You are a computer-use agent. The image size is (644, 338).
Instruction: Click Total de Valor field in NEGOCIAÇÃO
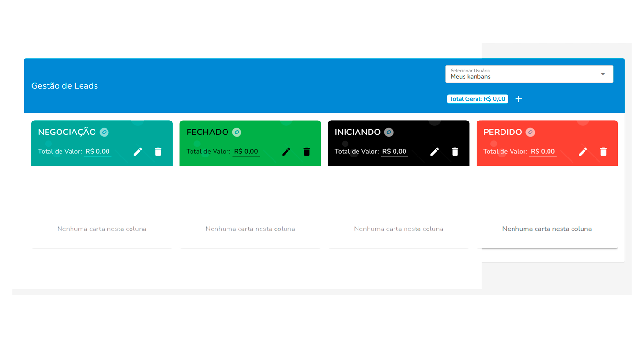(x=97, y=152)
